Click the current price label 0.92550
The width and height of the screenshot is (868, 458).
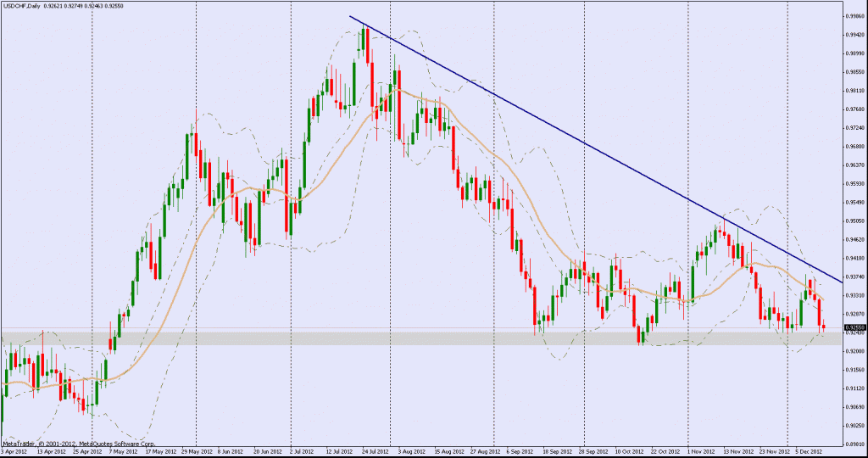[854, 327]
